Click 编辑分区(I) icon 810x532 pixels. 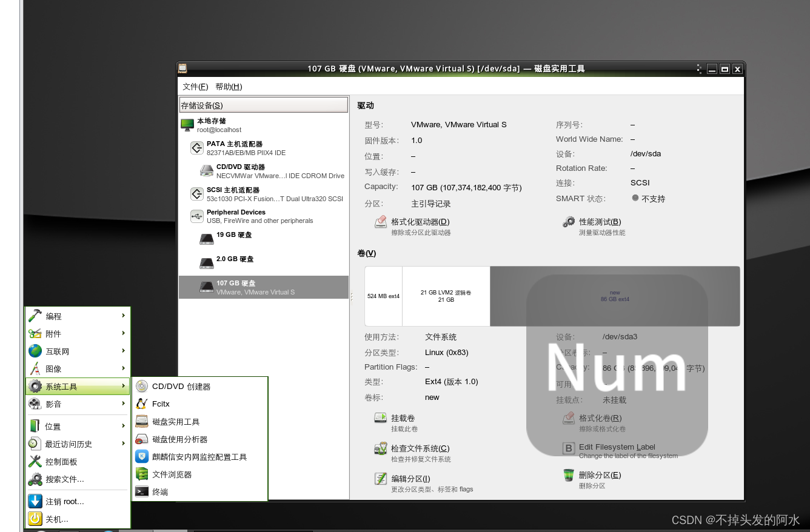click(381, 479)
